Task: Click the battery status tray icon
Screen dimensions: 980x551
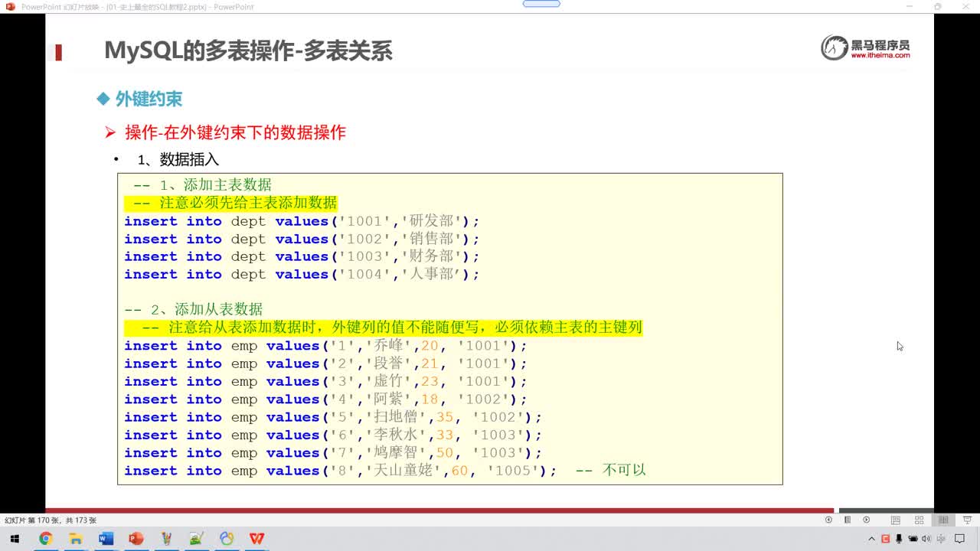Action: tap(913, 539)
